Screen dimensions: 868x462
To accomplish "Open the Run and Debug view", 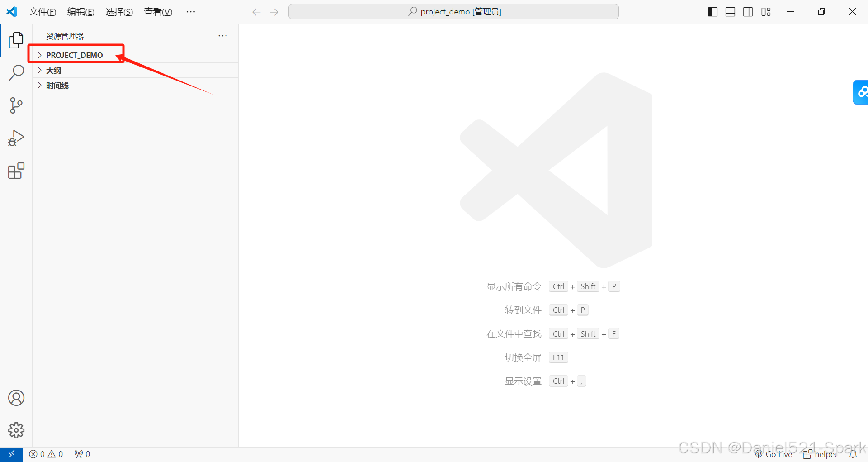I will click(x=16, y=138).
